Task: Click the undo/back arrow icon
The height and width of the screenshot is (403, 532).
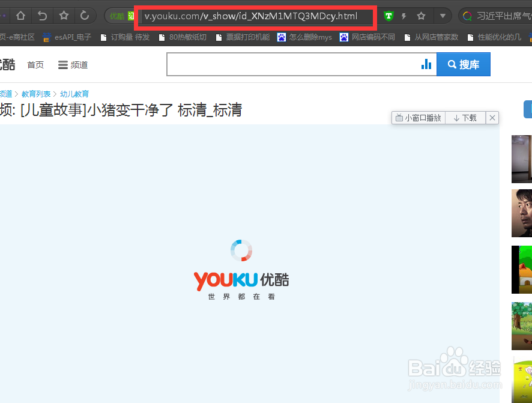Action: [x=42, y=16]
